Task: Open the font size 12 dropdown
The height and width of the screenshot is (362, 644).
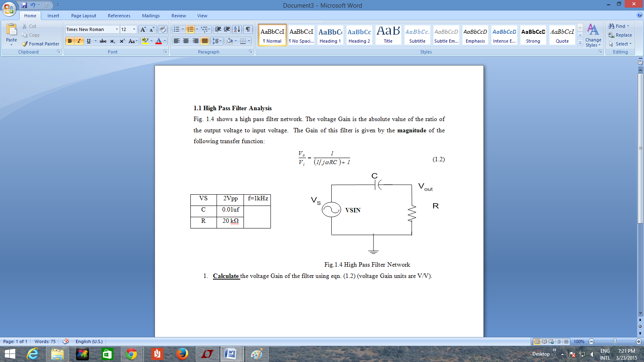Action: click(x=134, y=29)
